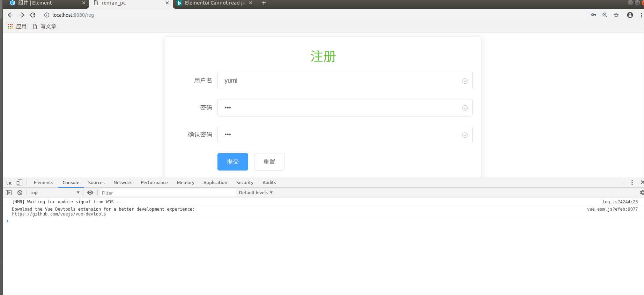
Task: Close the 组件 | Element tab
Action: click(x=84, y=3)
